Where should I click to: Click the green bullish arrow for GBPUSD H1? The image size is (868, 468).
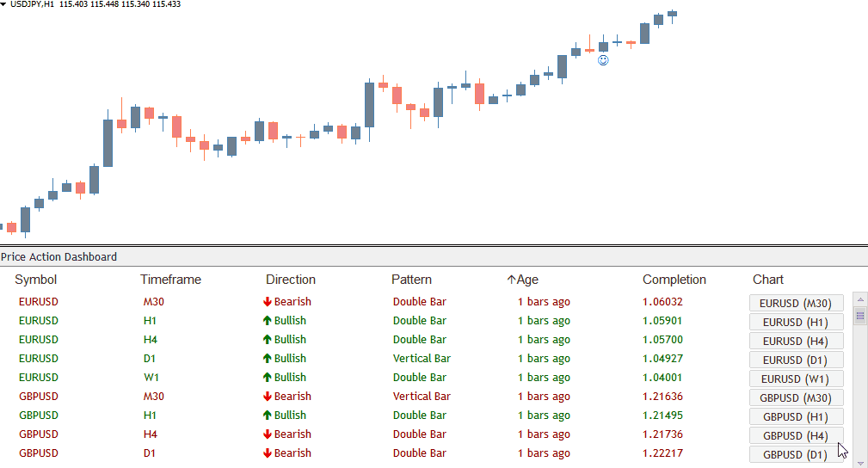[x=268, y=416]
